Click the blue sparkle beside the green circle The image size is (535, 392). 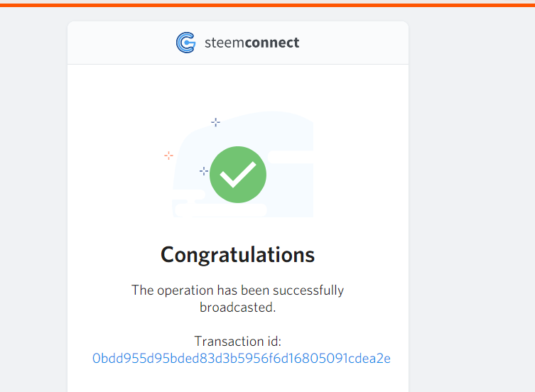coord(204,171)
